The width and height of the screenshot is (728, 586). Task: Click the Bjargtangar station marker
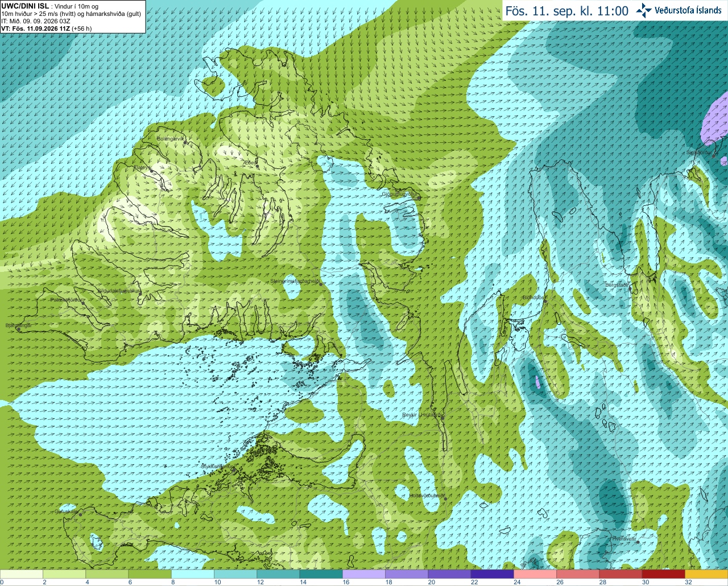point(19,329)
